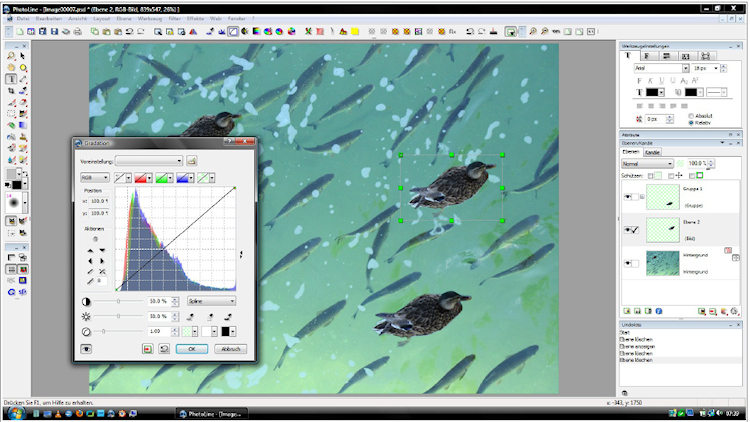
Task: Click the save preset icon next to Voreinstellung
Action: pos(192,160)
